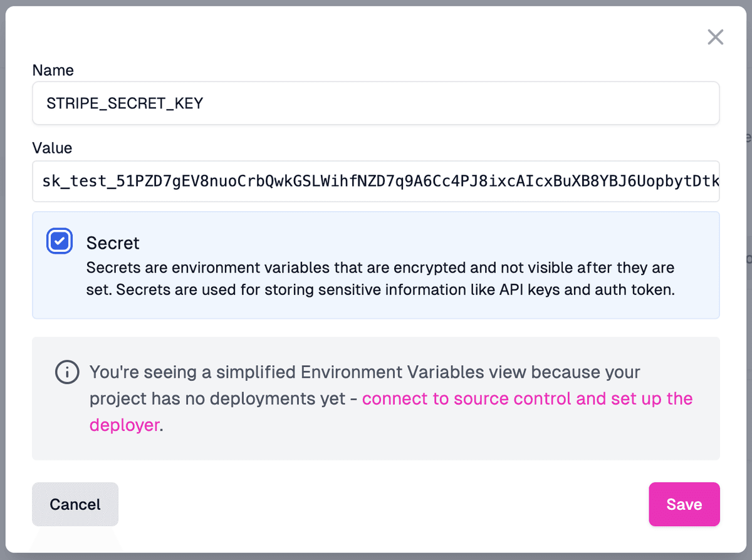Screen dimensions: 752x560
Task: Click the circled info icon in the notice
Action: point(67,372)
